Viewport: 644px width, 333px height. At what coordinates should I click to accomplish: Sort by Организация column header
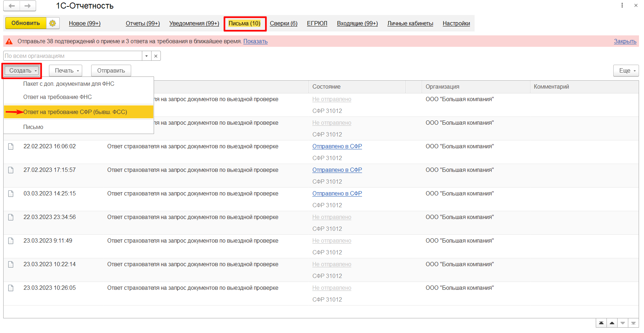[x=476, y=87]
